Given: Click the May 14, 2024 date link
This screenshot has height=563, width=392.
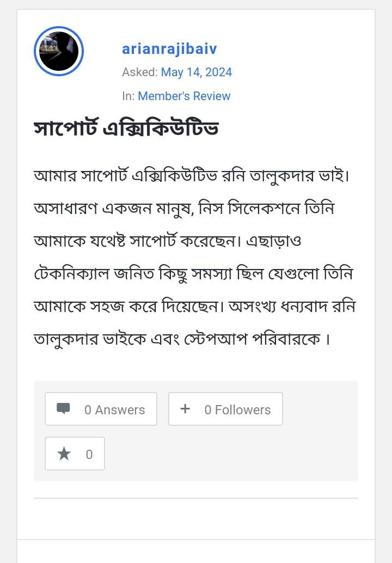Looking at the screenshot, I should [x=196, y=72].
